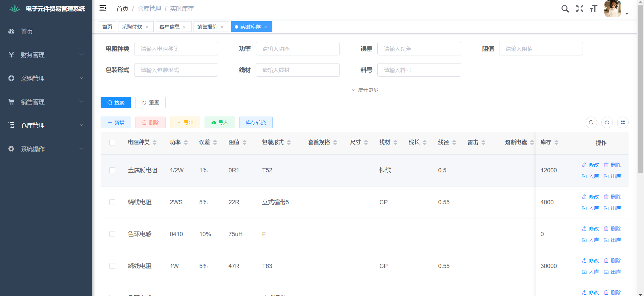The width and height of the screenshot is (644, 296).
Task: Open column settings grid icon
Action: pyautogui.click(x=623, y=122)
